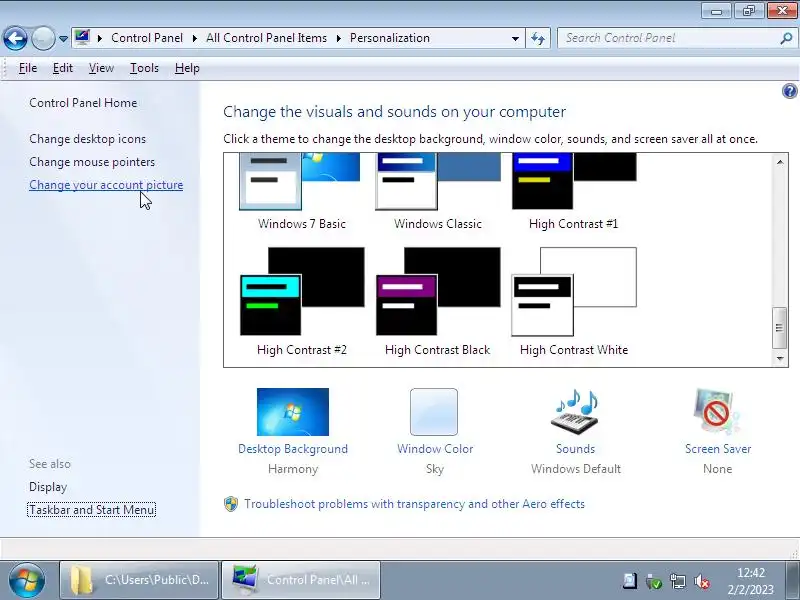The width and height of the screenshot is (800, 600).
Task: Expand arrow after All Control Panel Items
Action: (x=338, y=38)
